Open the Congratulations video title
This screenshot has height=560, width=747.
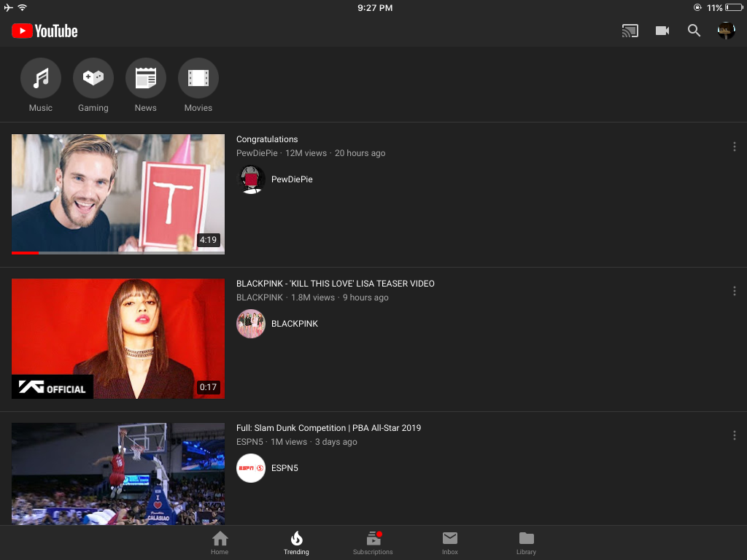[267, 139]
